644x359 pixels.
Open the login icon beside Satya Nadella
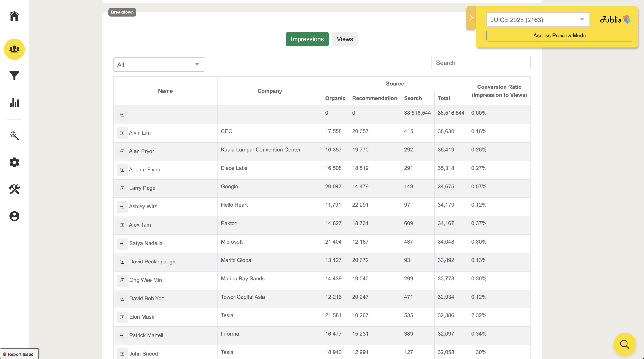[122, 243]
